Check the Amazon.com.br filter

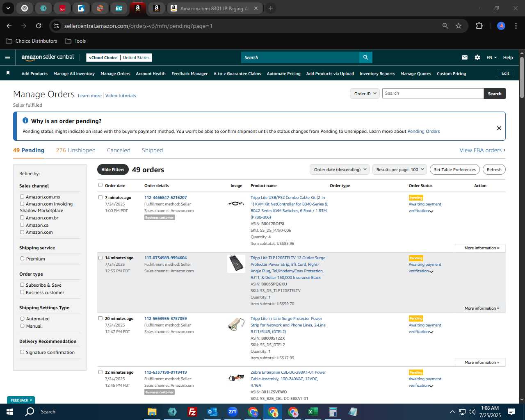click(22, 218)
